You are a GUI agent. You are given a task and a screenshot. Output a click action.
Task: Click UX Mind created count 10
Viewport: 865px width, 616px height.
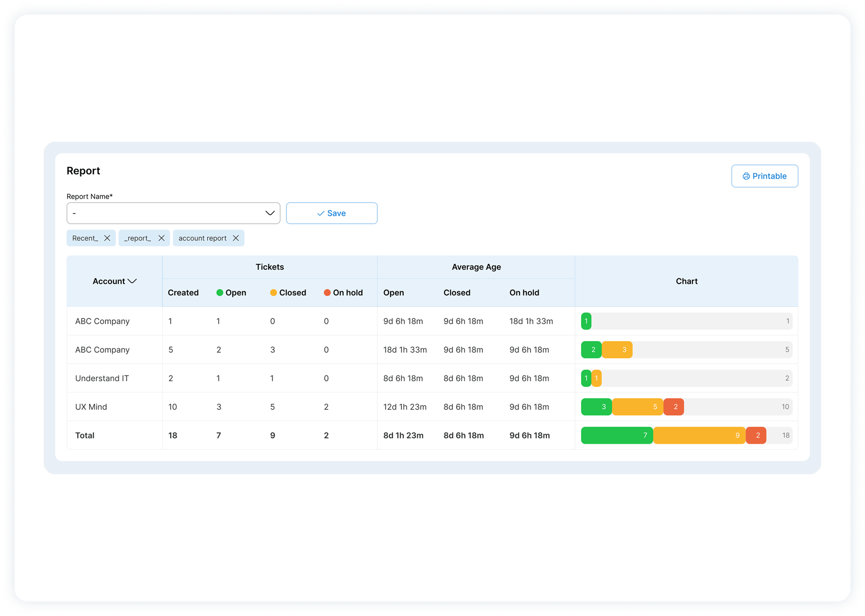coord(173,407)
